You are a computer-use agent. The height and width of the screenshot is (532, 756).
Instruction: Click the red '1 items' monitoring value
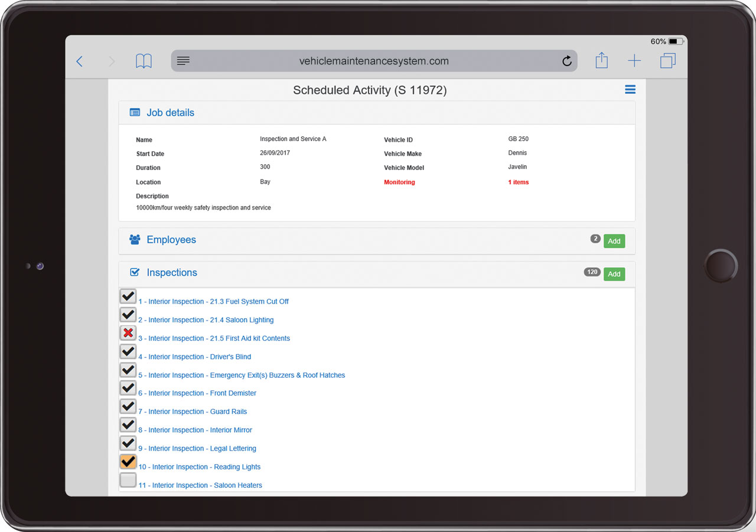(x=519, y=182)
